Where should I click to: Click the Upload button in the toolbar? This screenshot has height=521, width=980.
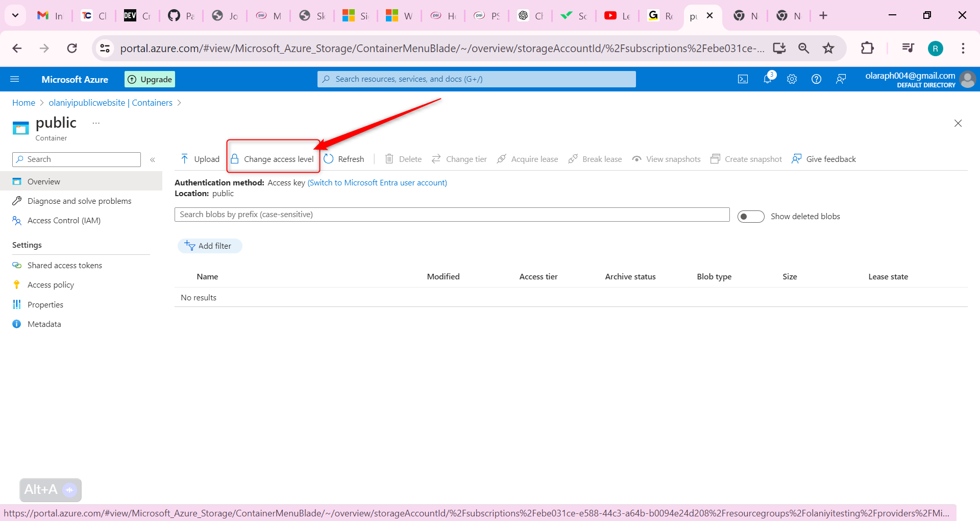pyautogui.click(x=200, y=159)
